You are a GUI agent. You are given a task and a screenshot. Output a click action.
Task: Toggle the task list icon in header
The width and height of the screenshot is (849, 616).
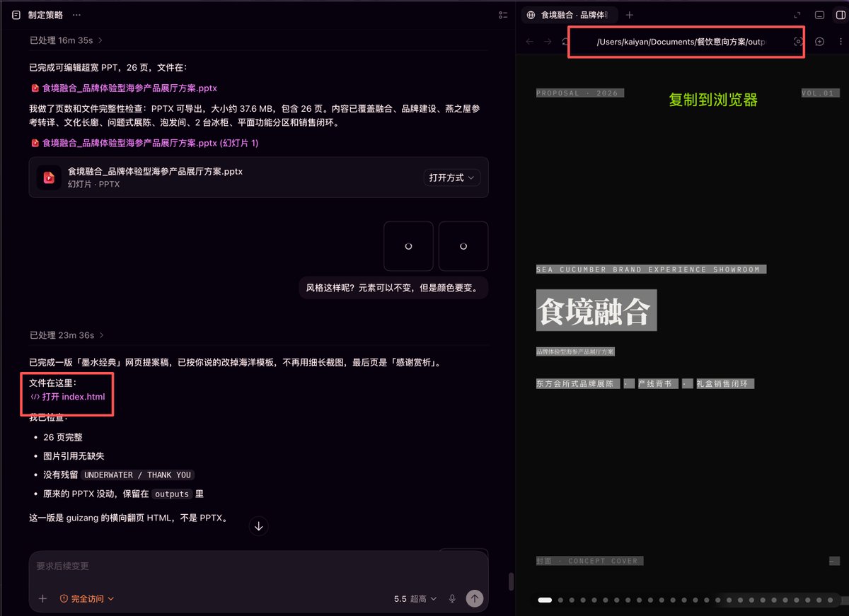pos(503,15)
